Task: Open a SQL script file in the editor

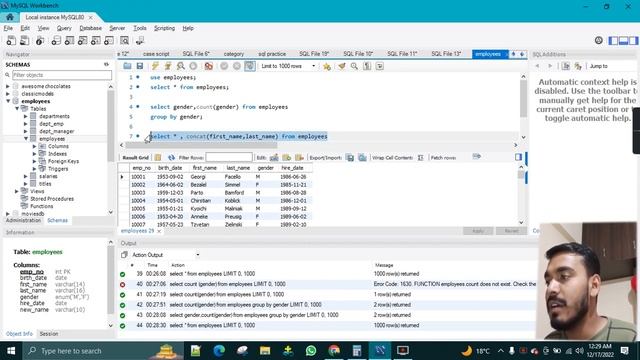Action: [127, 66]
